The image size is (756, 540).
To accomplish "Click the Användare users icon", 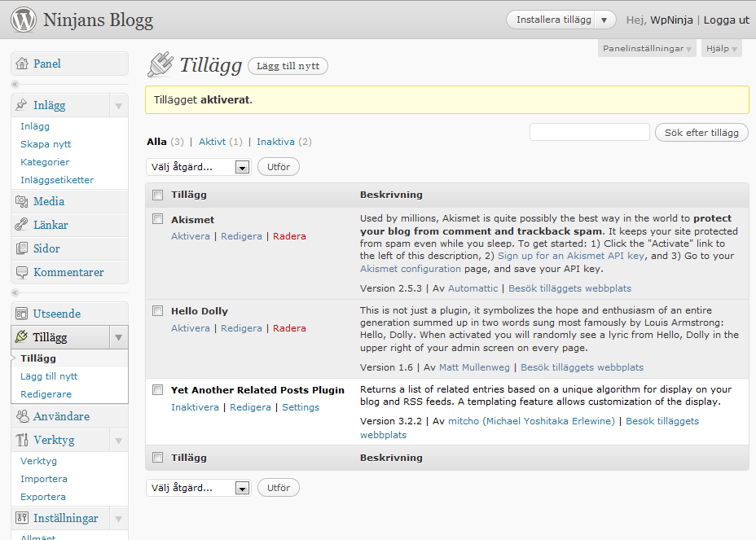I will 22,416.
